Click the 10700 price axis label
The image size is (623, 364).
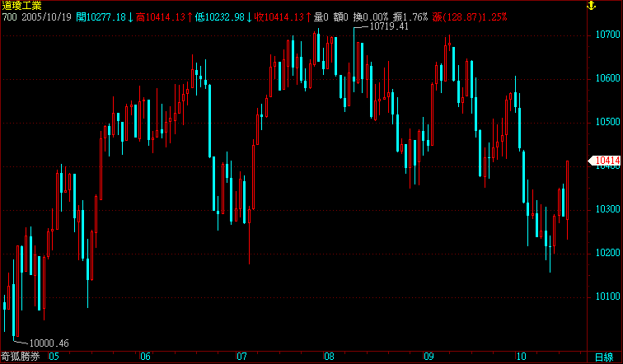point(607,35)
